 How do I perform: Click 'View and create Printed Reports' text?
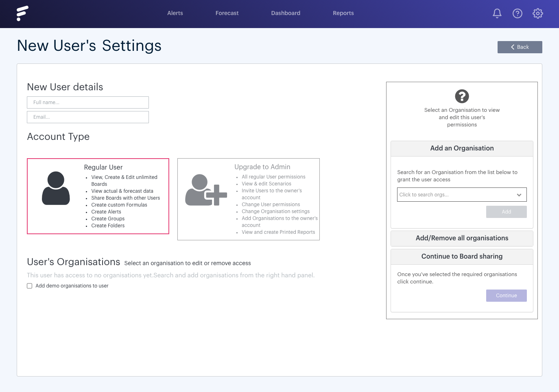point(278,232)
